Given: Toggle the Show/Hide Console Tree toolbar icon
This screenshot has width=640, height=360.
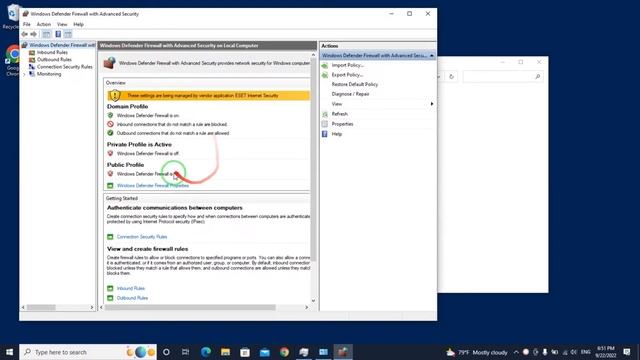Looking at the screenshot, I should tap(47, 34).
